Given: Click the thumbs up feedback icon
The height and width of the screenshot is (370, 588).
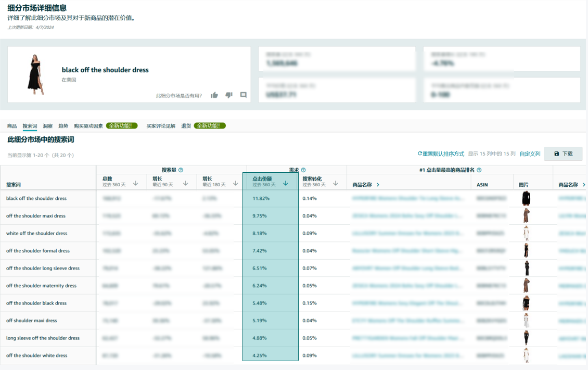Looking at the screenshot, I should point(214,95).
